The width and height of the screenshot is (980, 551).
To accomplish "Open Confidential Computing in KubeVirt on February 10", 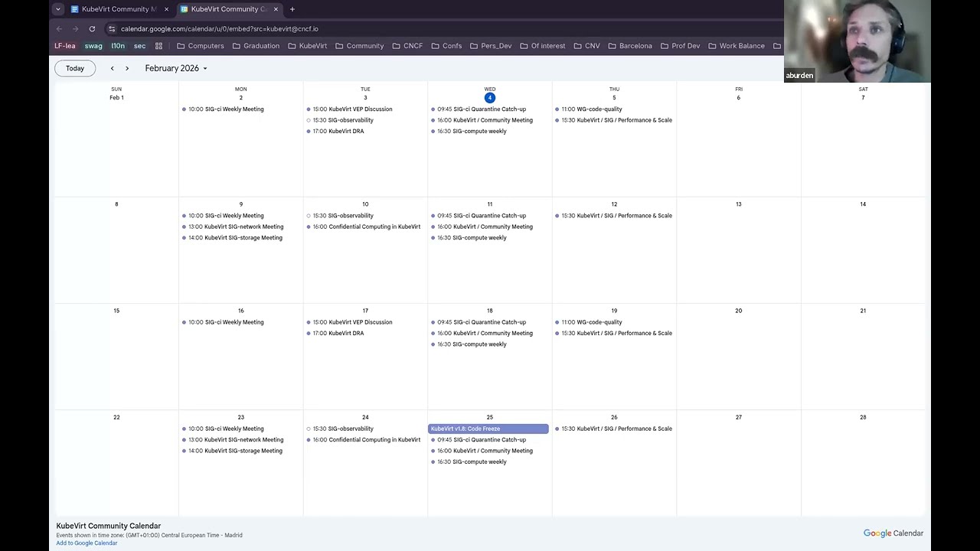I will (x=364, y=227).
